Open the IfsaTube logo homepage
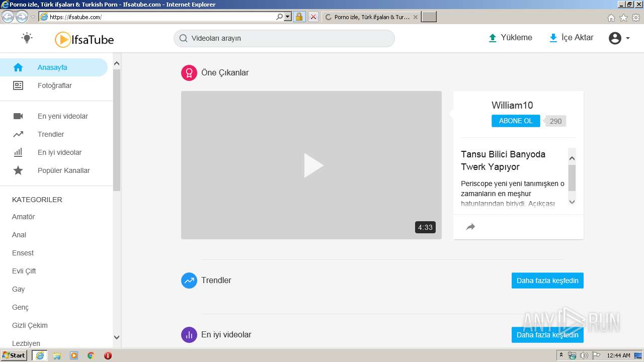 point(85,39)
